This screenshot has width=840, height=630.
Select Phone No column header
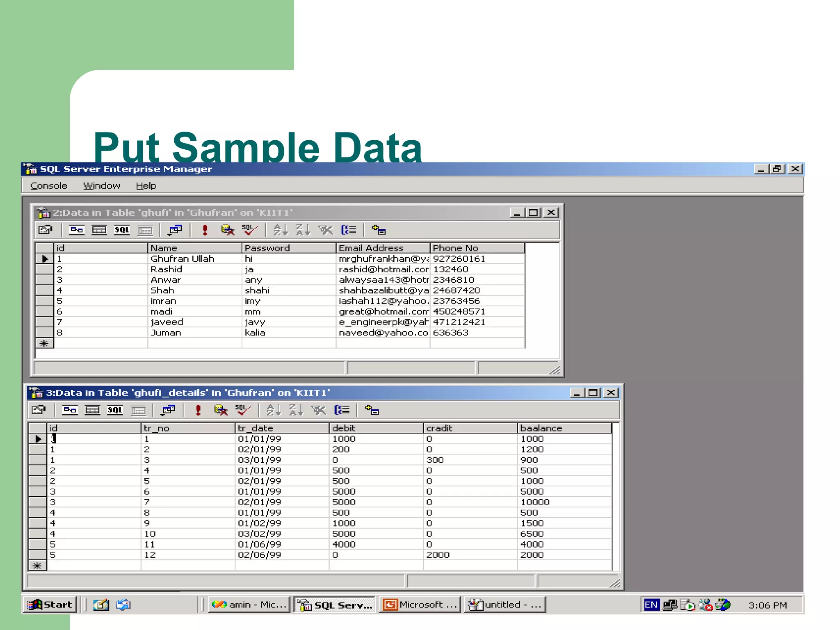coord(477,248)
